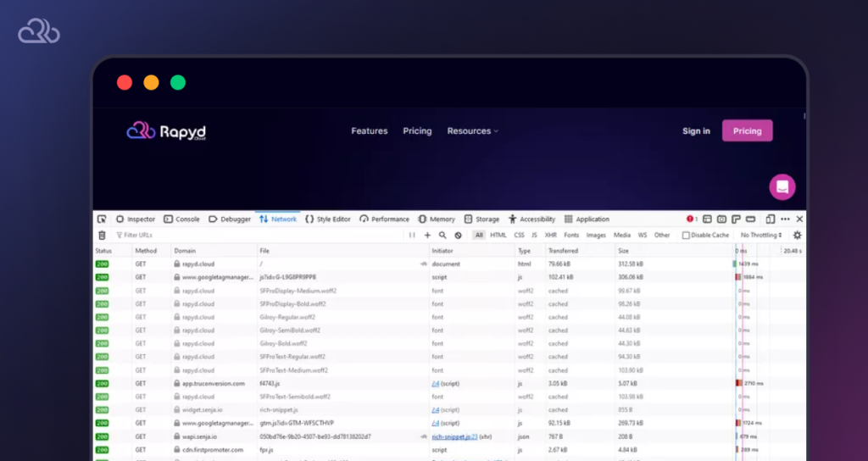Close the developer tools panel
The width and height of the screenshot is (868, 461).
pos(799,219)
